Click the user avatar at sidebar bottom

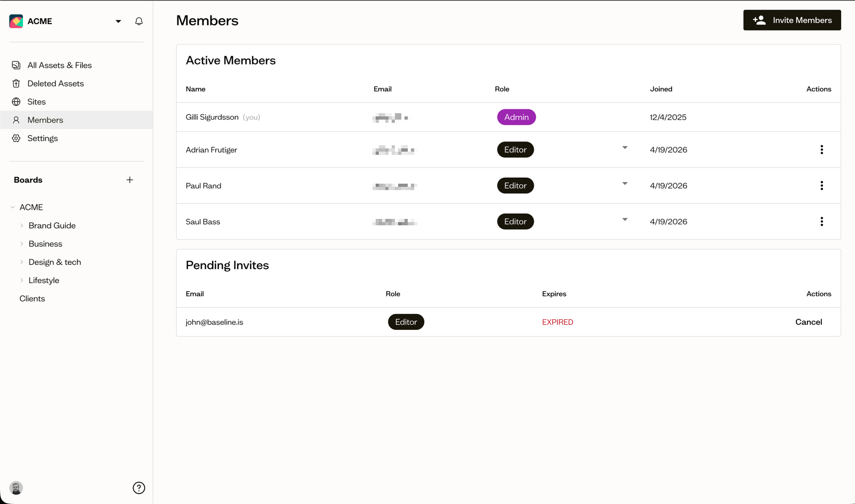(x=16, y=488)
